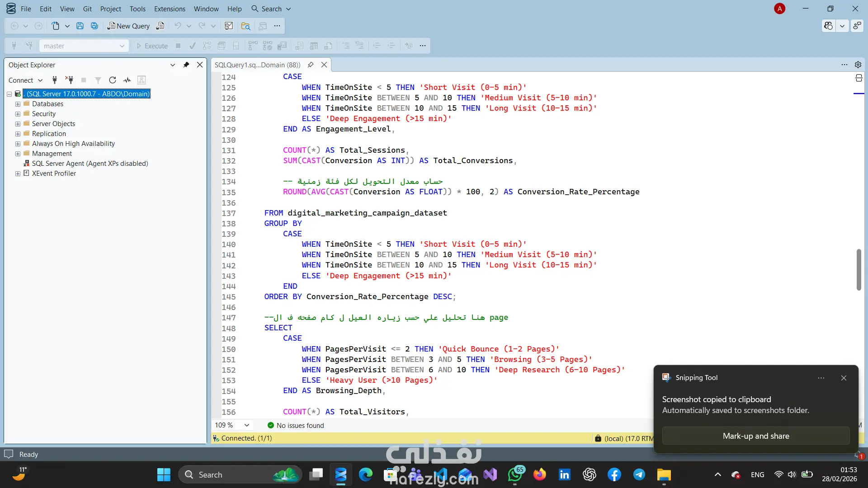Collapse the SQL Server root node
The height and width of the screenshot is (488, 868).
(x=9, y=94)
